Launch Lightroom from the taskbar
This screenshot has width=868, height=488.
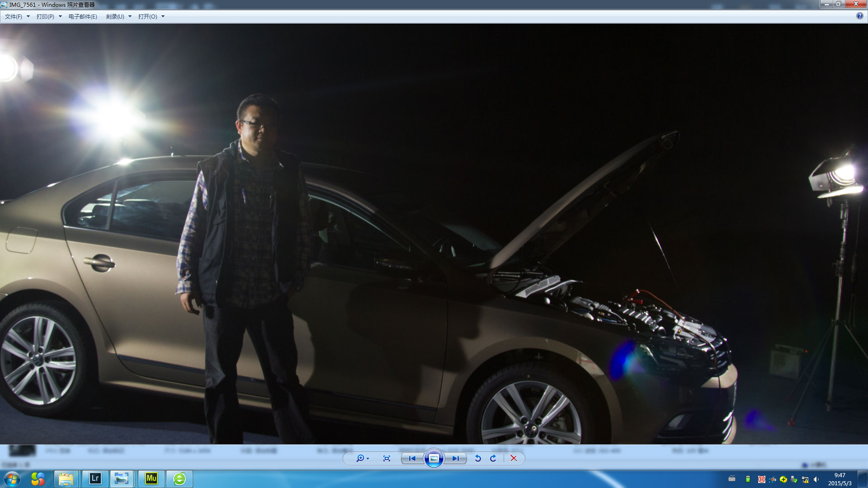[x=95, y=479]
